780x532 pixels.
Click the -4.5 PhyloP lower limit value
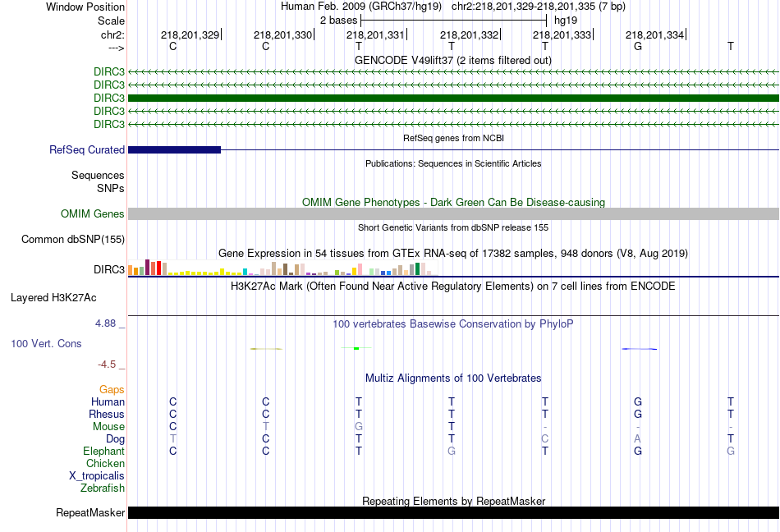coord(107,365)
